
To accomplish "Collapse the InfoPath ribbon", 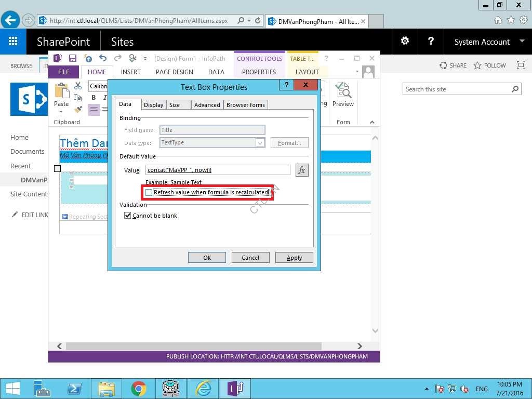I will click(372, 122).
